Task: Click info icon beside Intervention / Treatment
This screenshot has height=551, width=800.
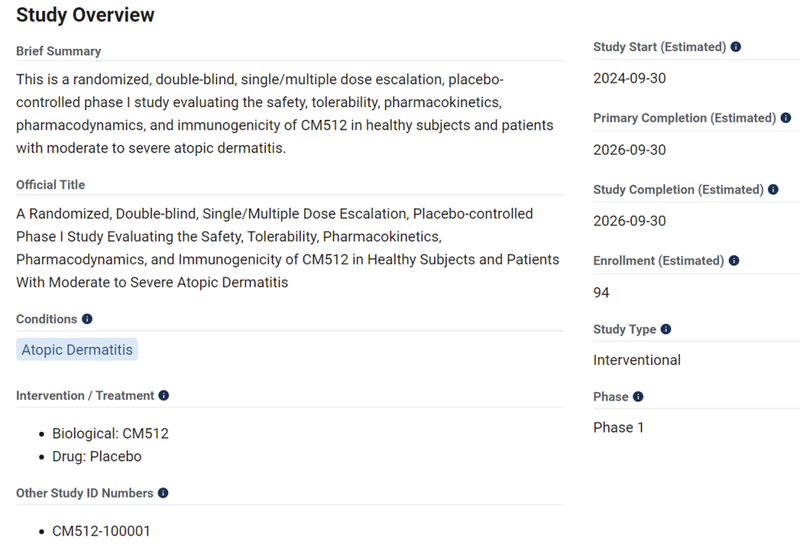Action: pos(164,395)
